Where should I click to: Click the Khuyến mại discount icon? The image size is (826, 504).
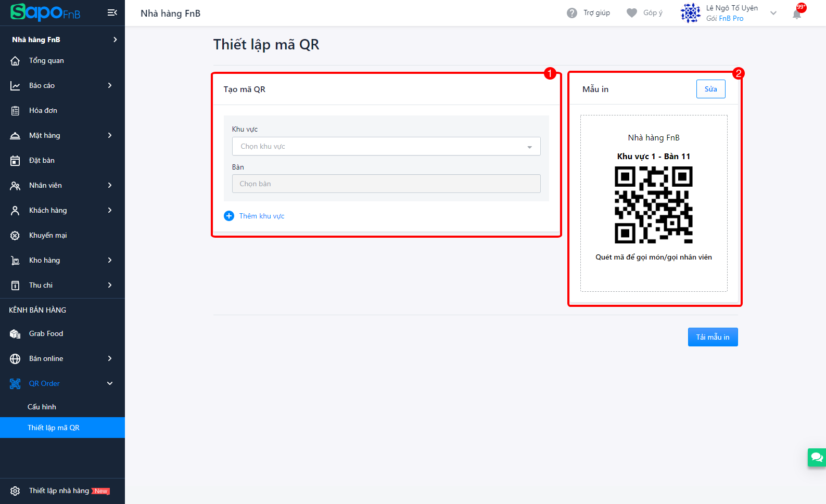(x=15, y=236)
